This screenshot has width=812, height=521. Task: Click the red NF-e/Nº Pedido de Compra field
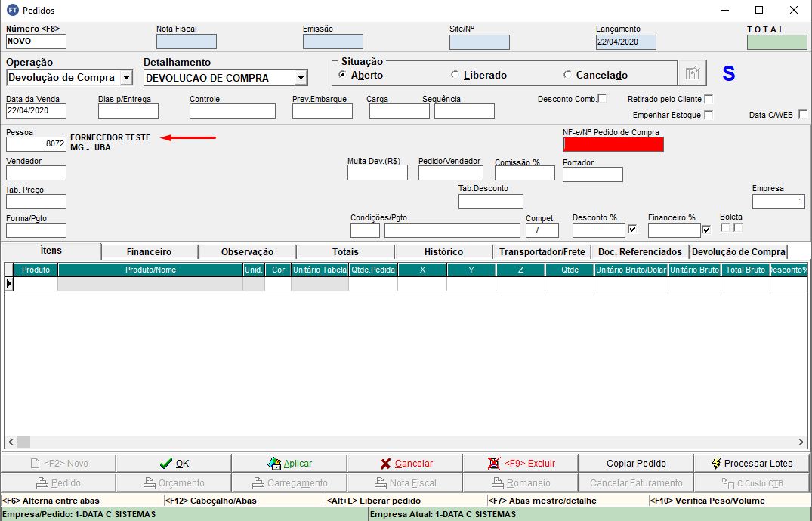coord(613,144)
